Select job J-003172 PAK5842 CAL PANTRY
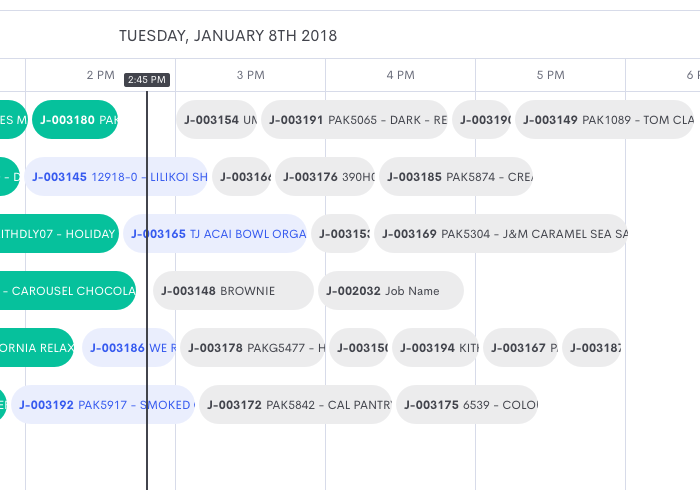The width and height of the screenshot is (700, 500). (x=295, y=405)
